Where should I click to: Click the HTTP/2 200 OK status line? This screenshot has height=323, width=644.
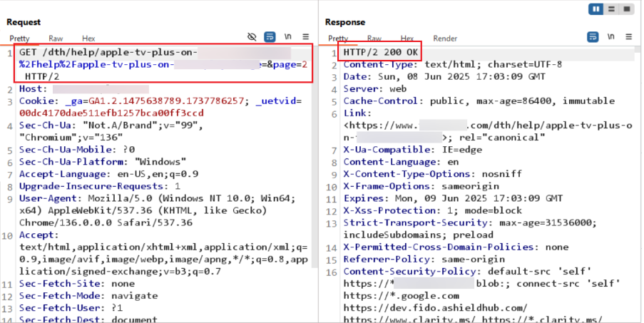[380, 52]
